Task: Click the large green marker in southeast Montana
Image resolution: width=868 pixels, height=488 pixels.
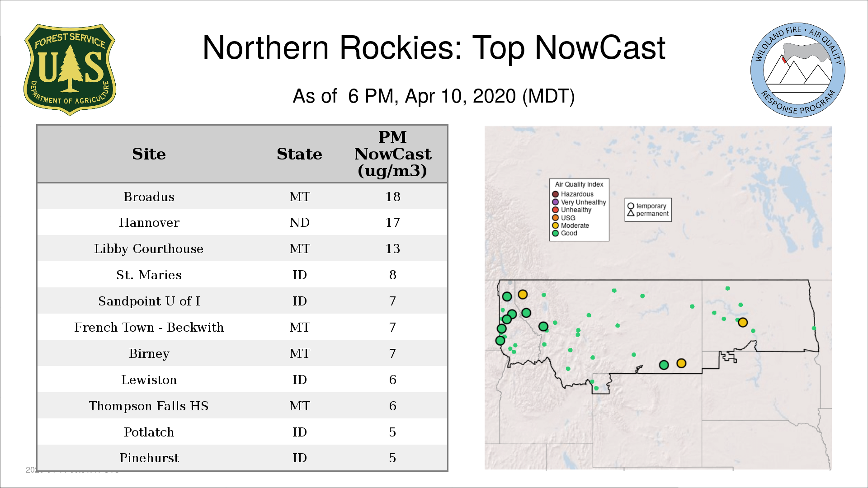Action: tap(664, 365)
